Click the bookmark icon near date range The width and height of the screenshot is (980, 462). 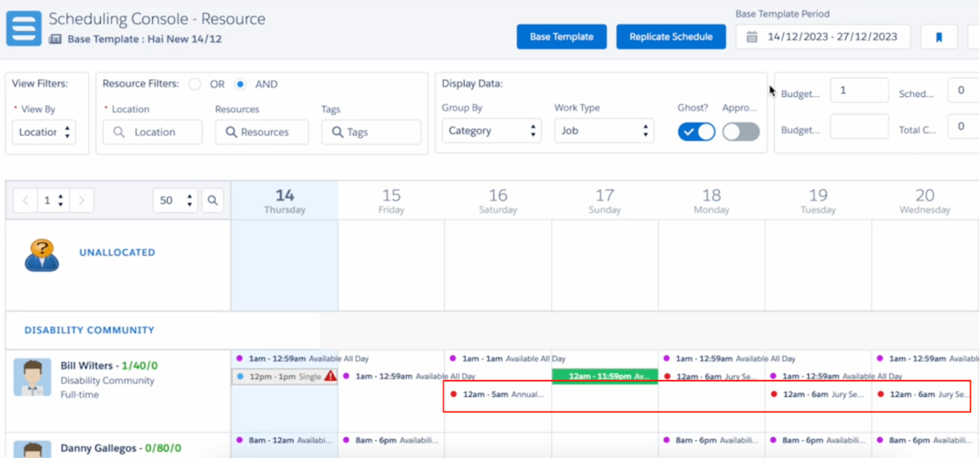(938, 37)
